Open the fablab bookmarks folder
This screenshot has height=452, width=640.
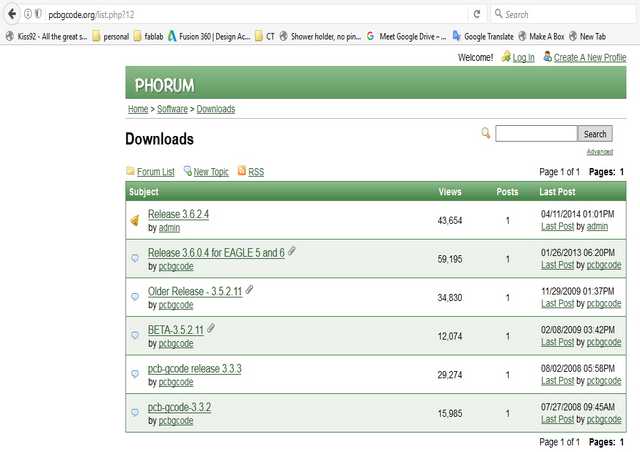[x=149, y=37]
